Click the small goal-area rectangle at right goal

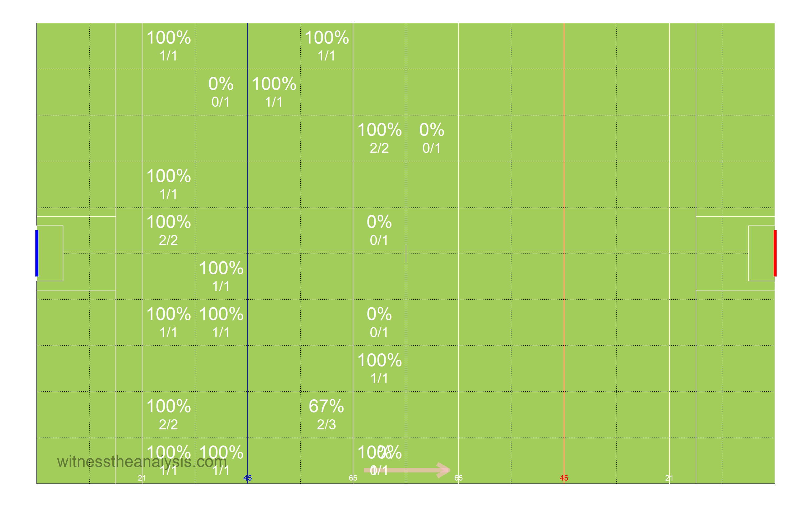click(x=762, y=253)
